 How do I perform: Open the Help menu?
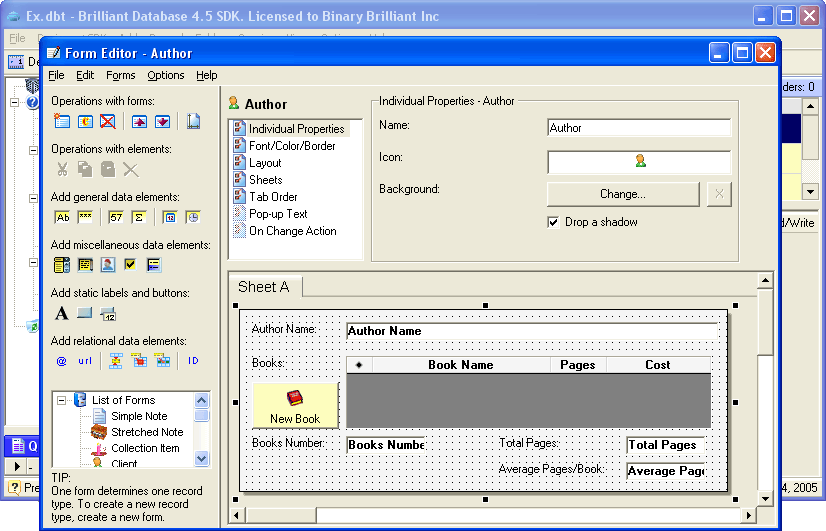[x=206, y=75]
